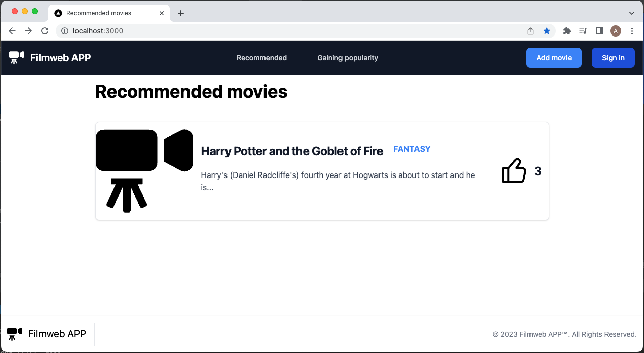Click the Recommended movies heading
The height and width of the screenshot is (353, 644).
191,92
